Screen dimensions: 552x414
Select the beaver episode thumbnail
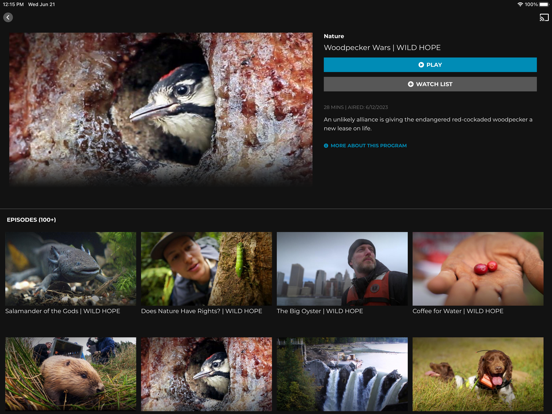[x=70, y=374]
